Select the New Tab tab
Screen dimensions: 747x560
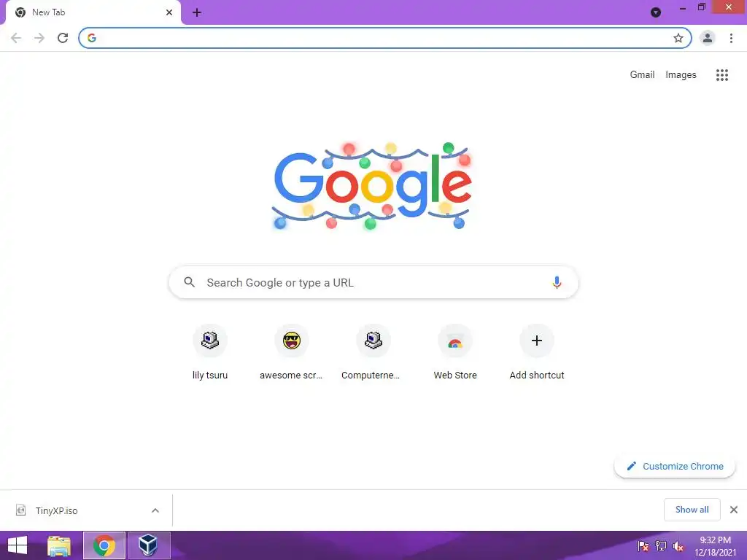tap(93, 12)
